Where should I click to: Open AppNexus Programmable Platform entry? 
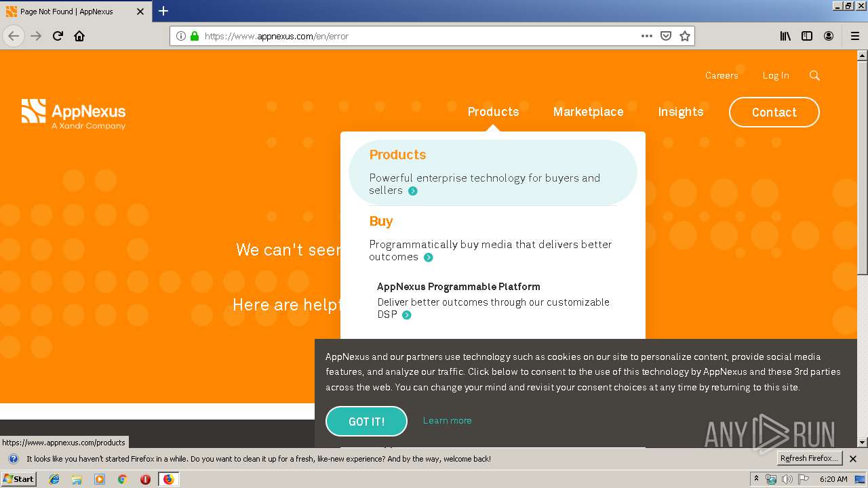click(x=458, y=287)
